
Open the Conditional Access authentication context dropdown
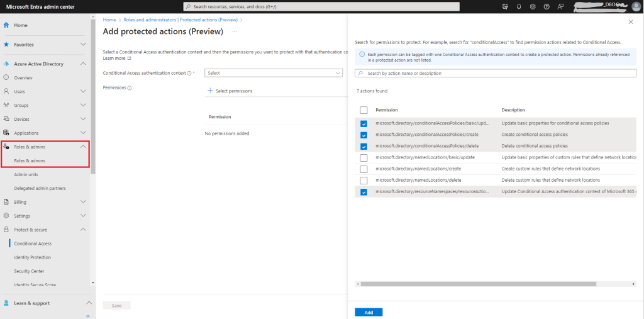pos(274,73)
